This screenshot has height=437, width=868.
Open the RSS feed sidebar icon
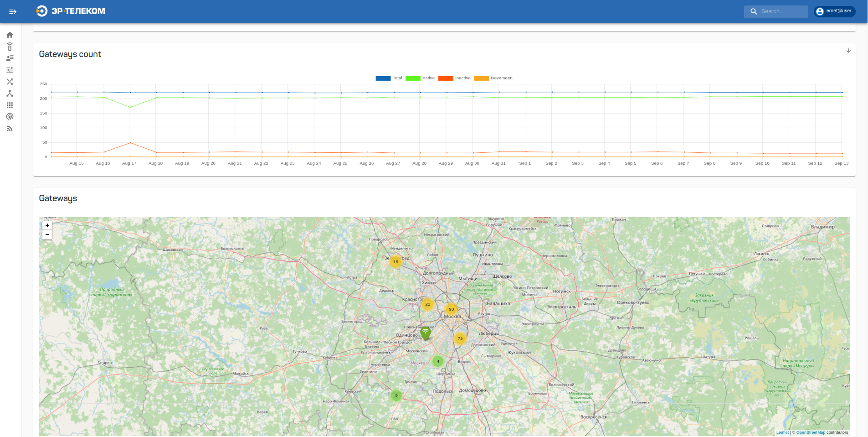[10, 129]
